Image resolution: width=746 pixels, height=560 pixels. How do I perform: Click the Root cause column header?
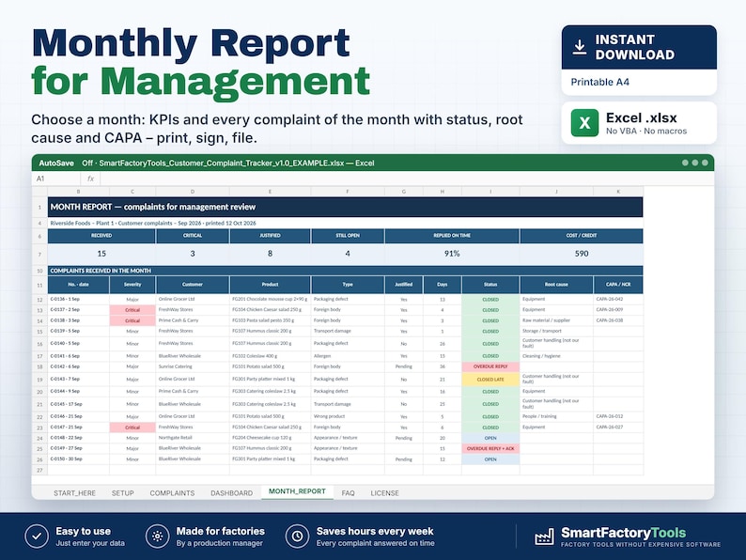click(556, 285)
